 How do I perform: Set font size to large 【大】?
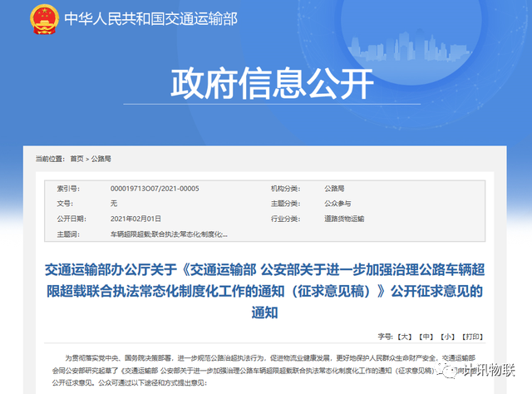coord(405,337)
